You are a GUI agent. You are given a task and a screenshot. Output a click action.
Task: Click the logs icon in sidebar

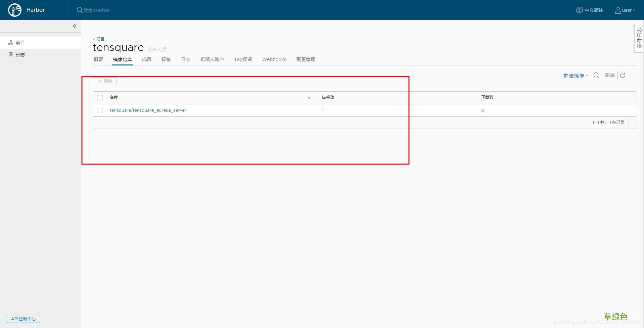(x=11, y=55)
